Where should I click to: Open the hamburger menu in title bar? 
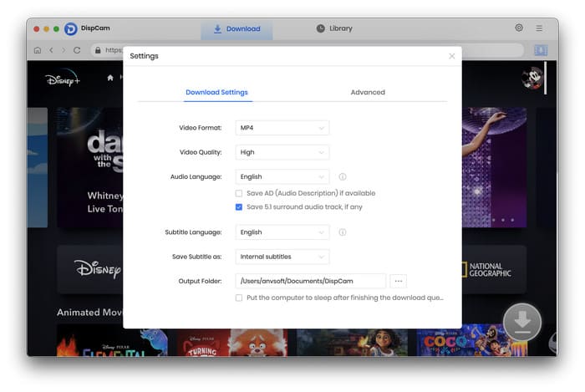click(x=539, y=28)
